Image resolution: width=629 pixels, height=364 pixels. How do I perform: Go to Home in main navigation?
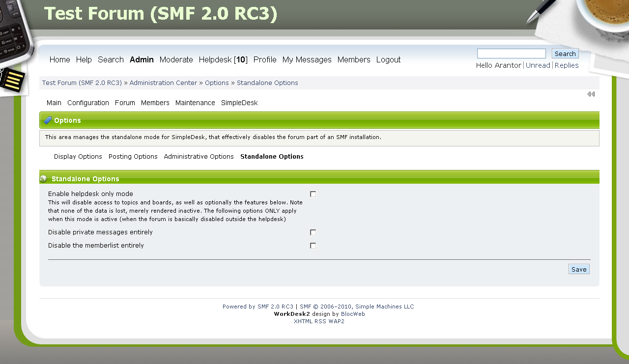click(60, 59)
